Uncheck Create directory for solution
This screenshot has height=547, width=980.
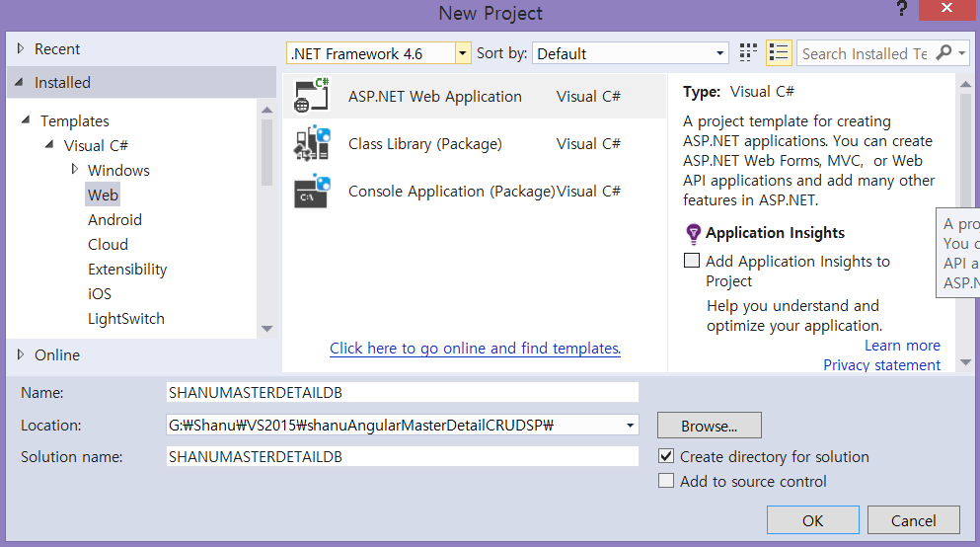(666, 456)
